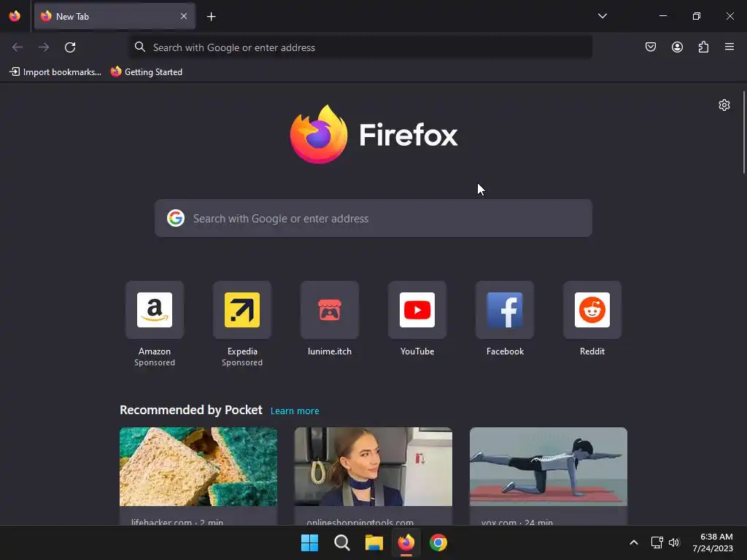The height and width of the screenshot is (560, 747).
Task: Click the Google logo in search box
Action: (176, 218)
